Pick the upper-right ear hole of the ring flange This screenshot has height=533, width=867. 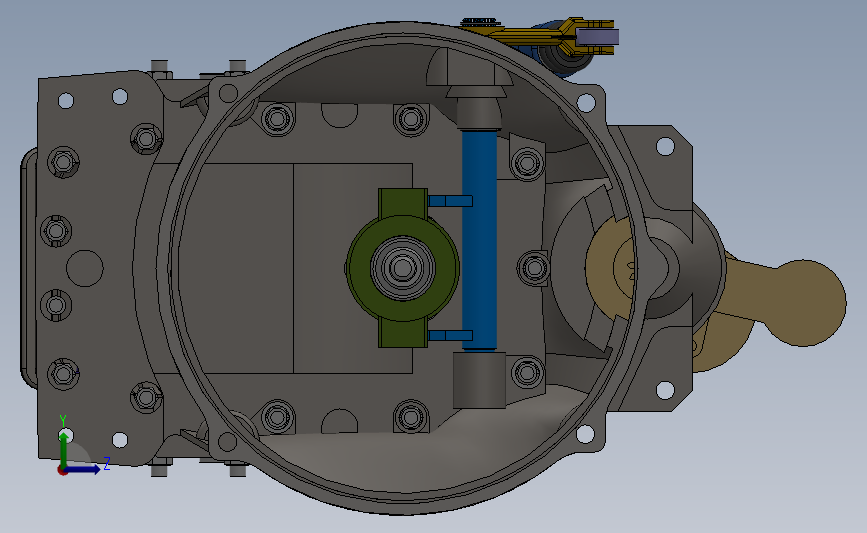(x=586, y=103)
